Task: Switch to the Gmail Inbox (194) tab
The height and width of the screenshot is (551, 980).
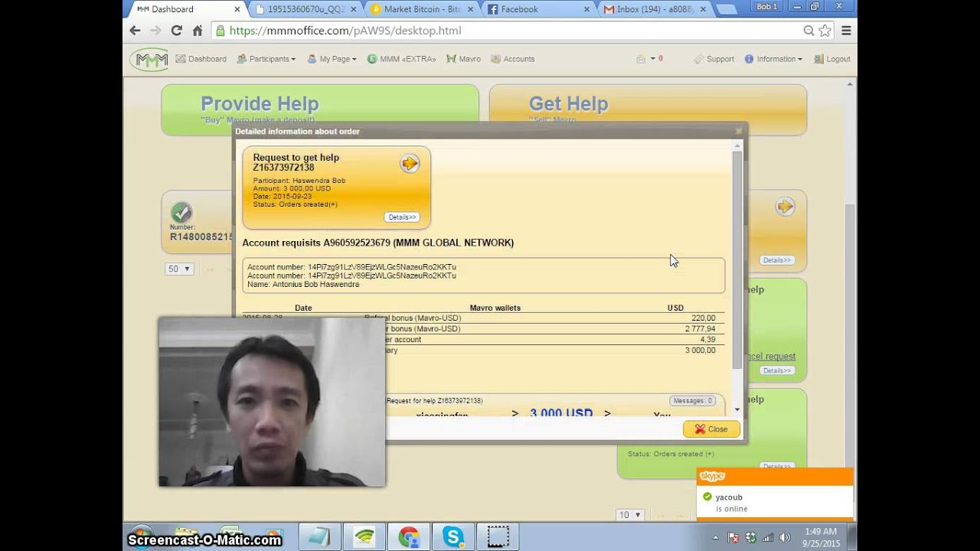Action: pos(656,9)
